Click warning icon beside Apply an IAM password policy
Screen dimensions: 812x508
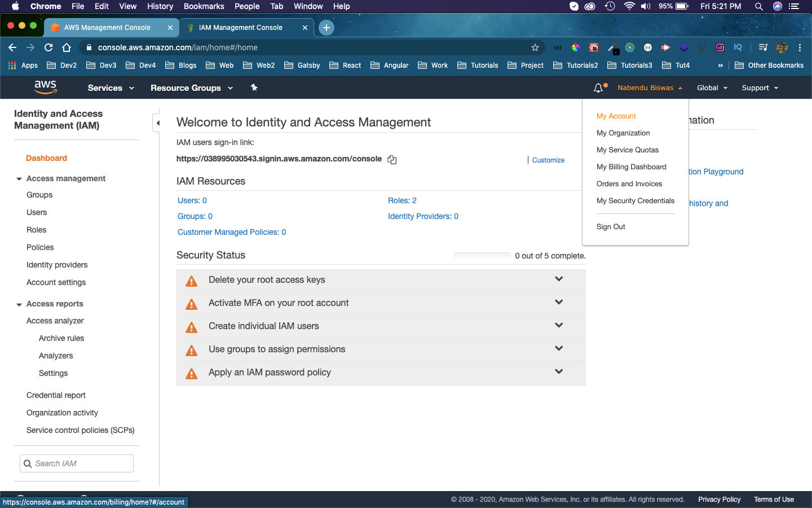(192, 374)
